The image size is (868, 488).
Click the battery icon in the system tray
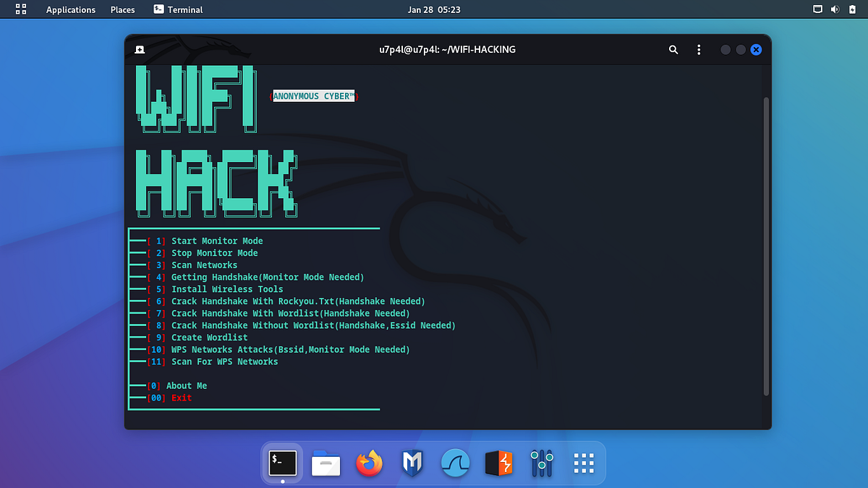[x=851, y=9]
